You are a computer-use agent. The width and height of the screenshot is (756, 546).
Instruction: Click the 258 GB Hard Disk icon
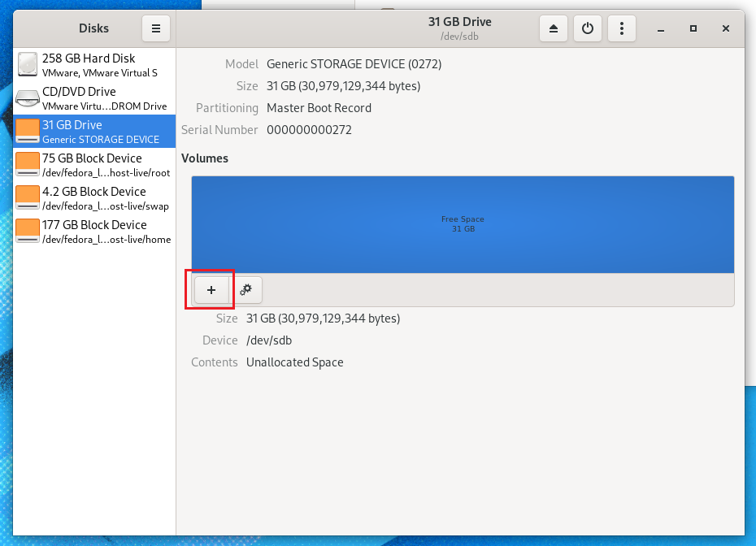click(x=27, y=63)
